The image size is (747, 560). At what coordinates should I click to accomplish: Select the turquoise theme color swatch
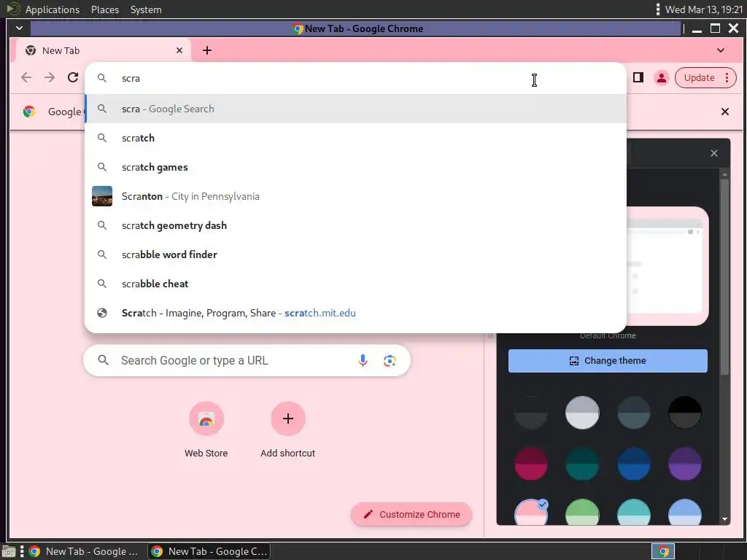point(633,513)
